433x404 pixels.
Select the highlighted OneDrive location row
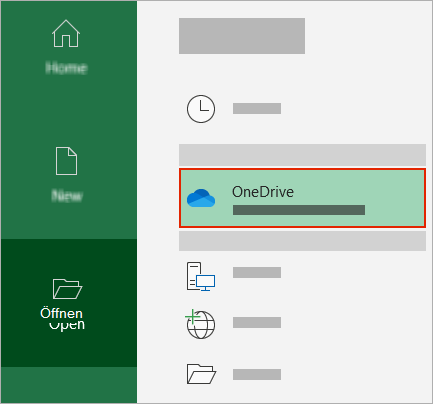[302, 198]
